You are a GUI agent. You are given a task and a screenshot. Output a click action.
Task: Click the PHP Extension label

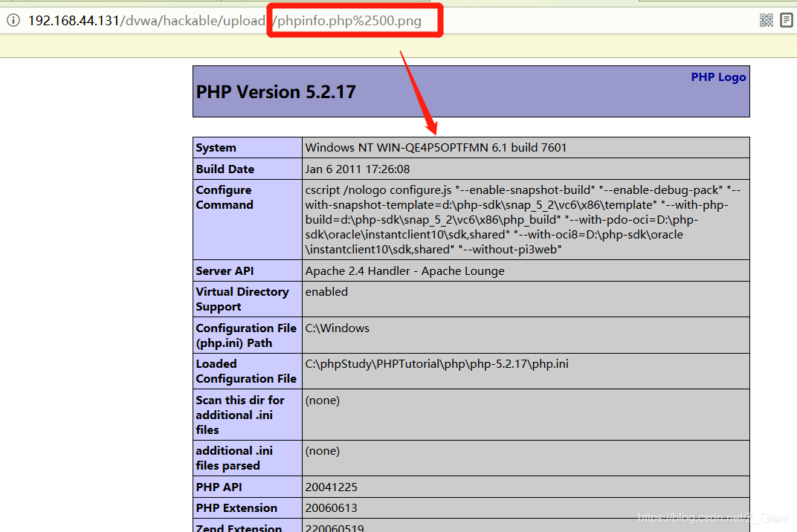pos(236,508)
